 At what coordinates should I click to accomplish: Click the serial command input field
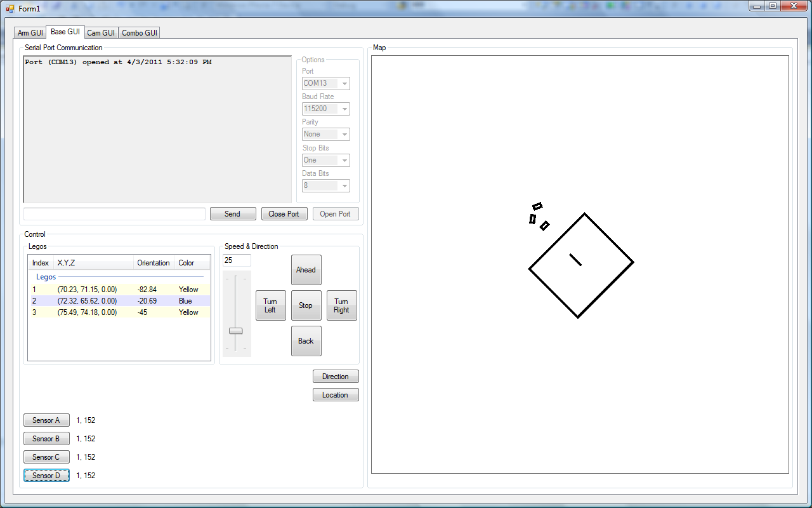coord(114,214)
